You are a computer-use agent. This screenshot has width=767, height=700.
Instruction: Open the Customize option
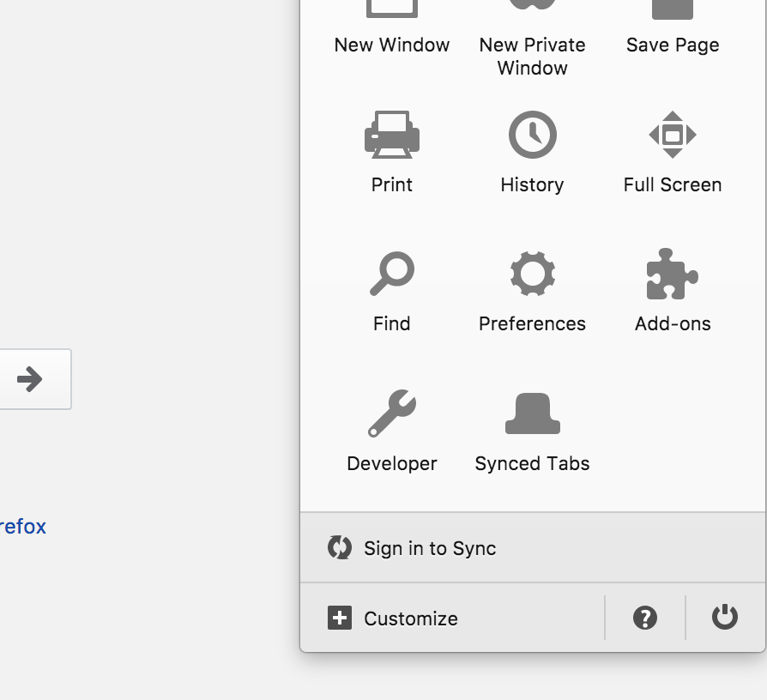(410, 619)
